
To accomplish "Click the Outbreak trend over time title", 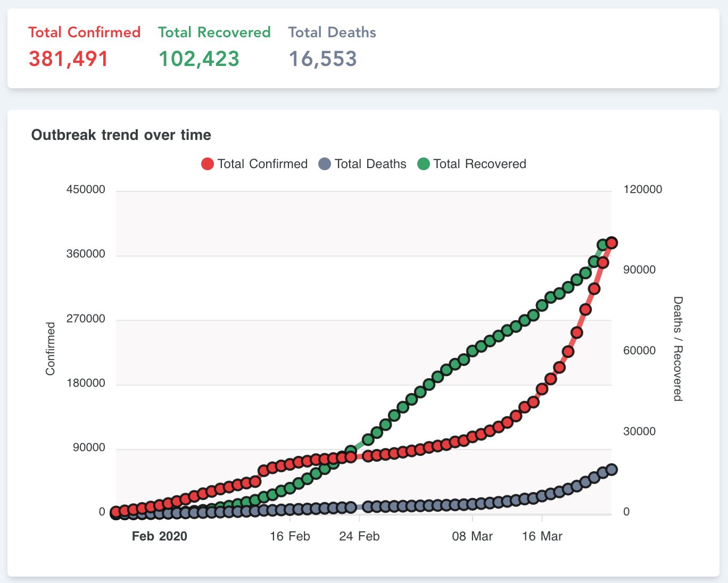I will click(121, 135).
